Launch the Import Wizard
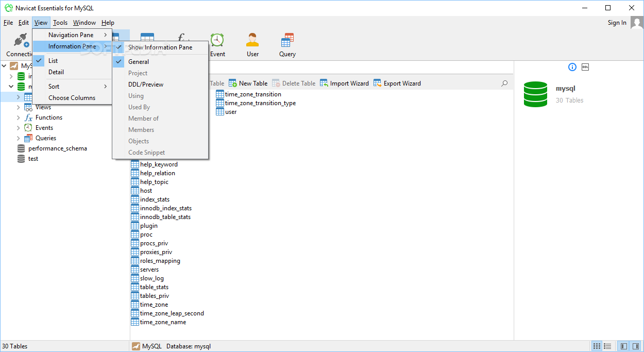 coord(344,83)
